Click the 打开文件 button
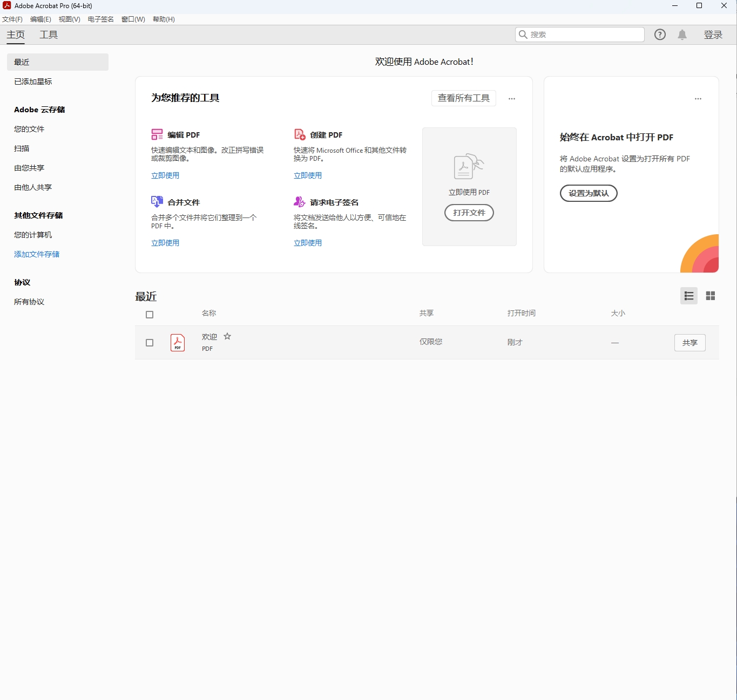Screen dimensions: 737x700 point(469,213)
